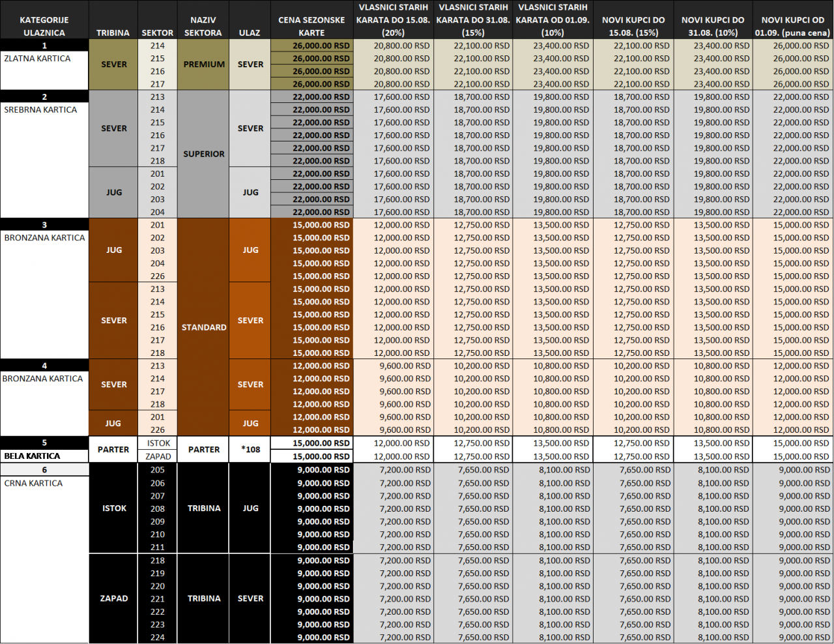834x644 pixels.
Task: Select the *108 entrance cell
Action: pyautogui.click(x=250, y=449)
